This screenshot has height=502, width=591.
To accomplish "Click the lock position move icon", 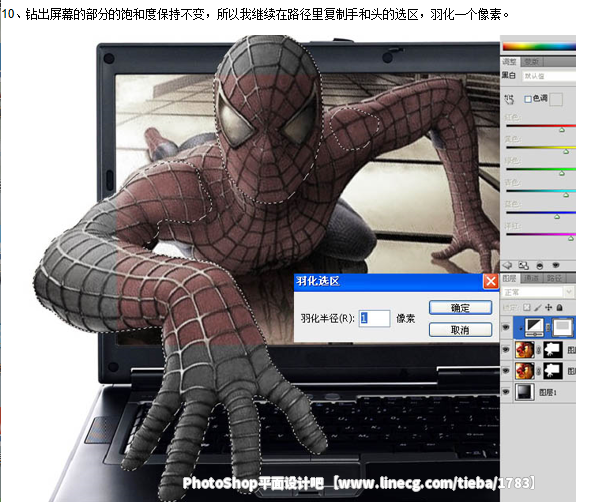I will coord(548,308).
